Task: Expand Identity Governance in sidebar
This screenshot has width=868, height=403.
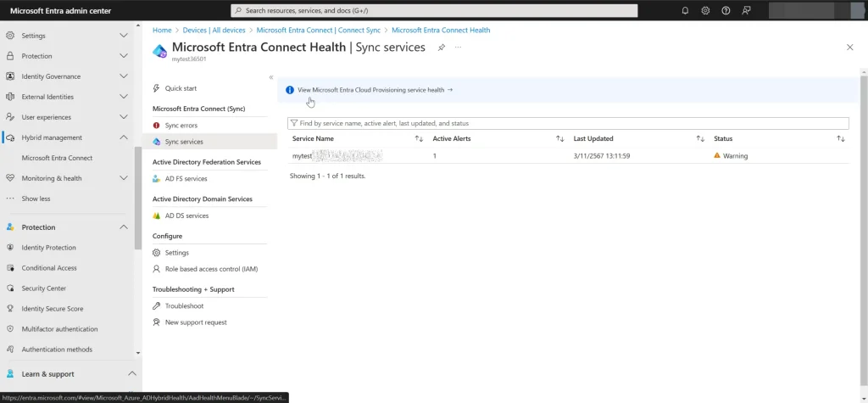Action: 124,76
